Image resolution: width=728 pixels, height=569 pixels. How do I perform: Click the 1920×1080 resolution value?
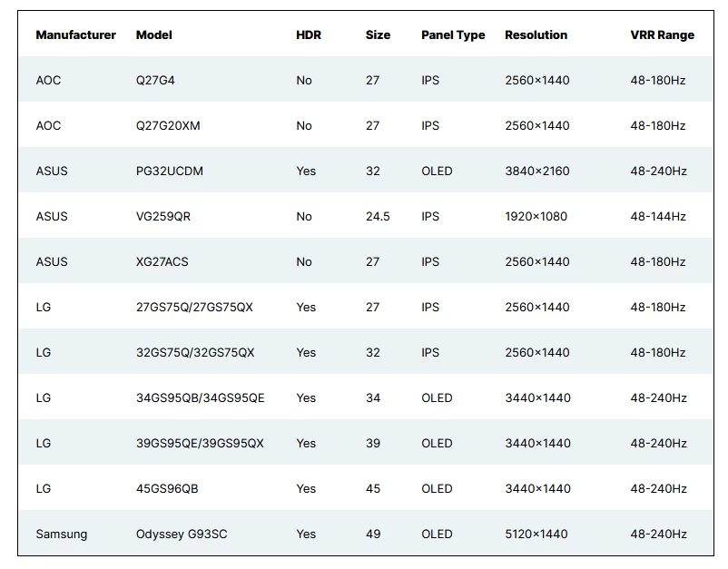coord(536,217)
